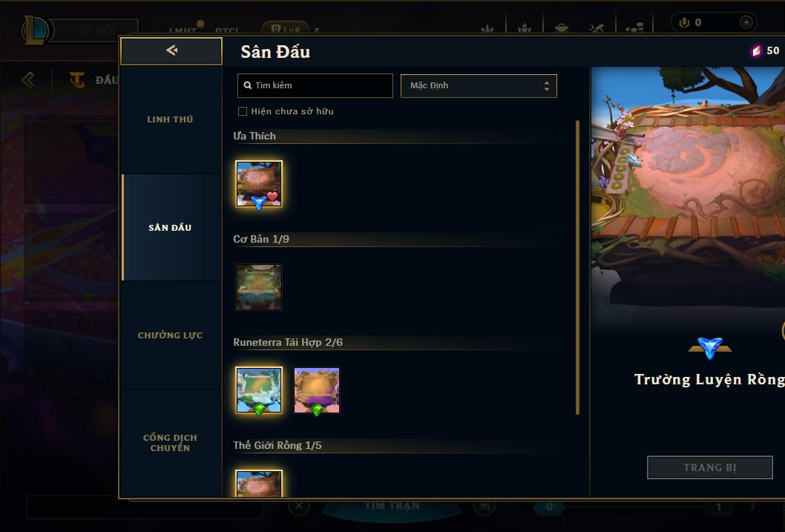Click the TFT logo icon next to ĐẤU
785x532 pixels.
[77, 79]
